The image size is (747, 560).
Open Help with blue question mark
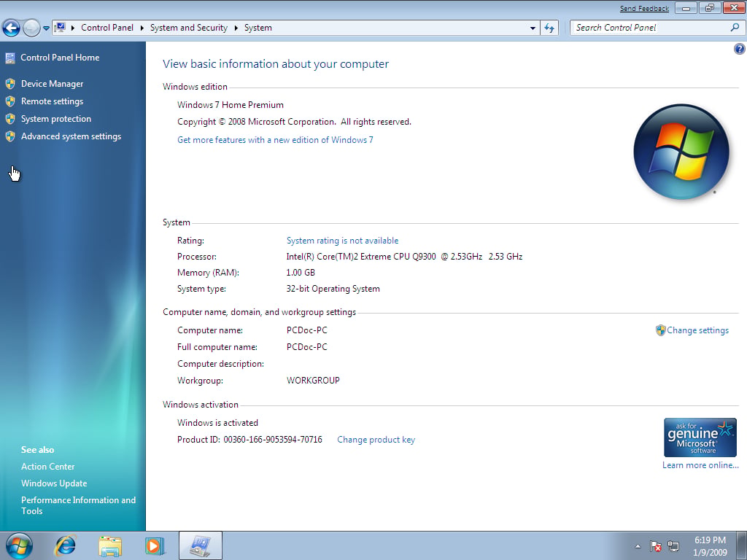[740, 49]
